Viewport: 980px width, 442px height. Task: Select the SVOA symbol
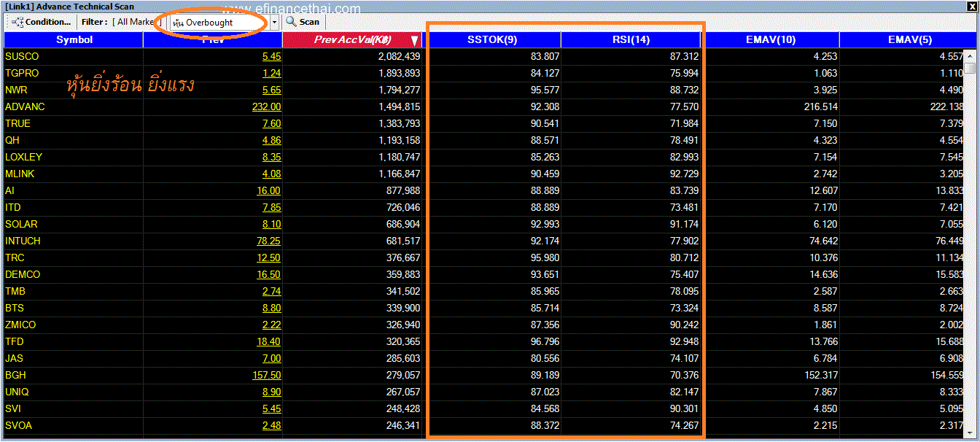18,425
